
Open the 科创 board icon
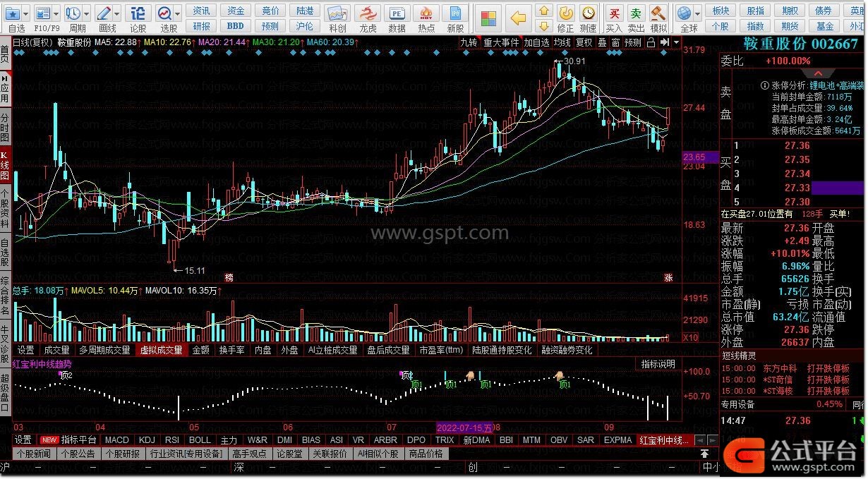click(337, 14)
